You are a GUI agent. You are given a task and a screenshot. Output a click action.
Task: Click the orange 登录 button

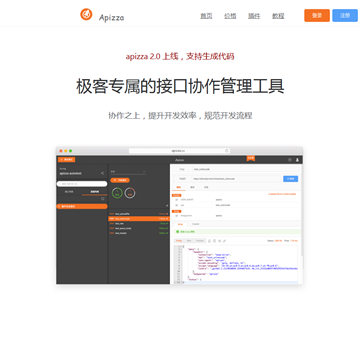pos(317,15)
